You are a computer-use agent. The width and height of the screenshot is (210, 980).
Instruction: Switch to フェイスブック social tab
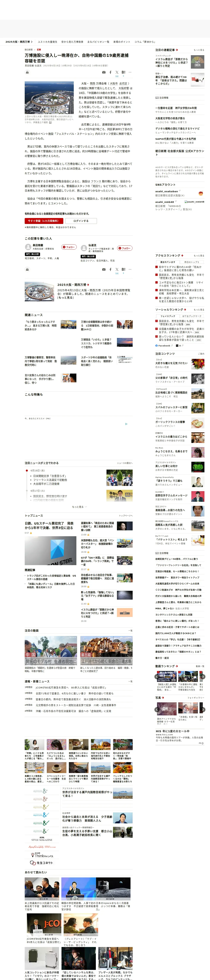[168, 316]
